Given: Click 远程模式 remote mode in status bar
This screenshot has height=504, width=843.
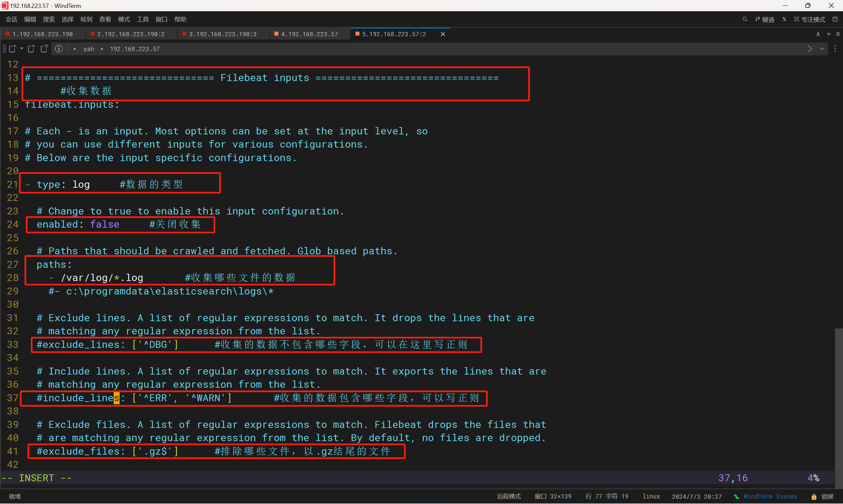Looking at the screenshot, I should click(509, 496).
